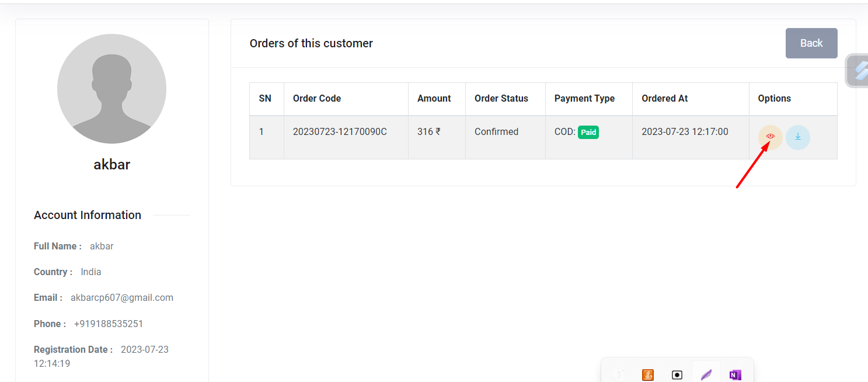Click the Confirmed order status cell
This screenshot has width=868, height=382.
(496, 131)
